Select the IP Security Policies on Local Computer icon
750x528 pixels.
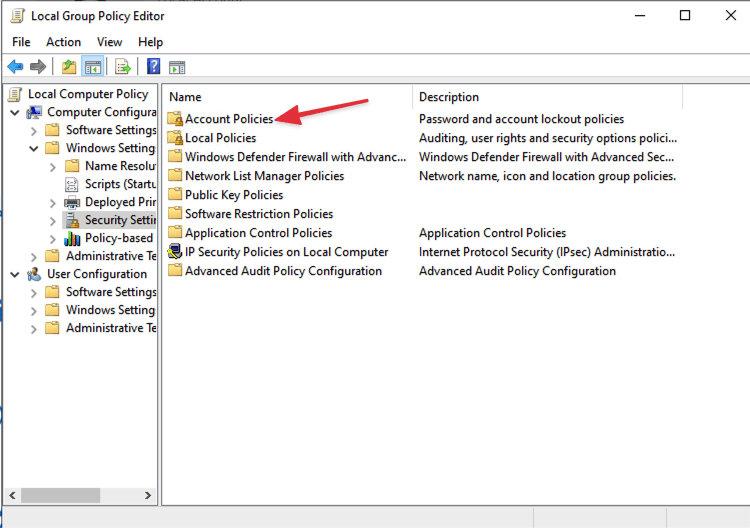pos(175,252)
